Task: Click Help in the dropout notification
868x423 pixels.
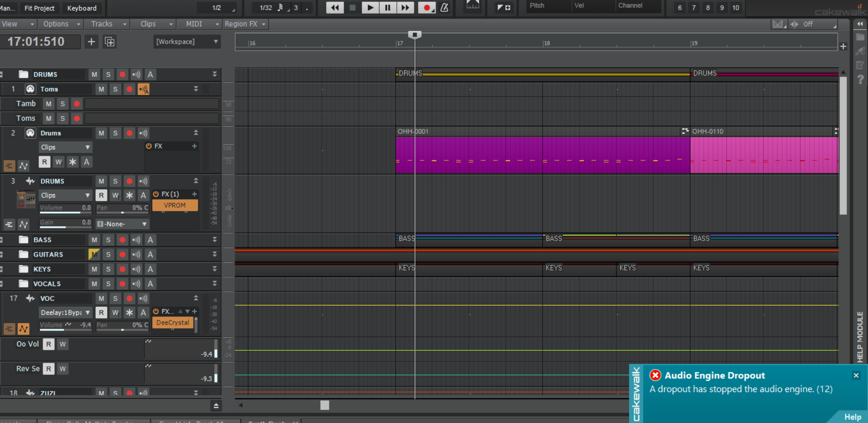Action: [x=853, y=417]
